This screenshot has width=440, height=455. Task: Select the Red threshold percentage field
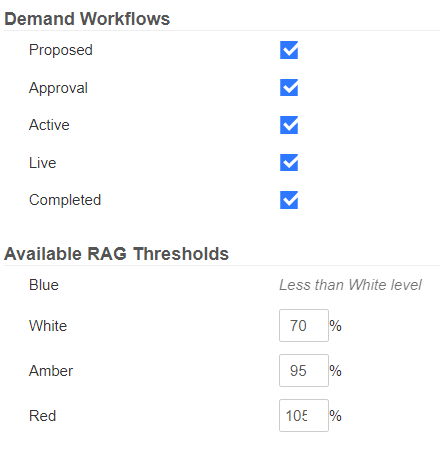304,415
